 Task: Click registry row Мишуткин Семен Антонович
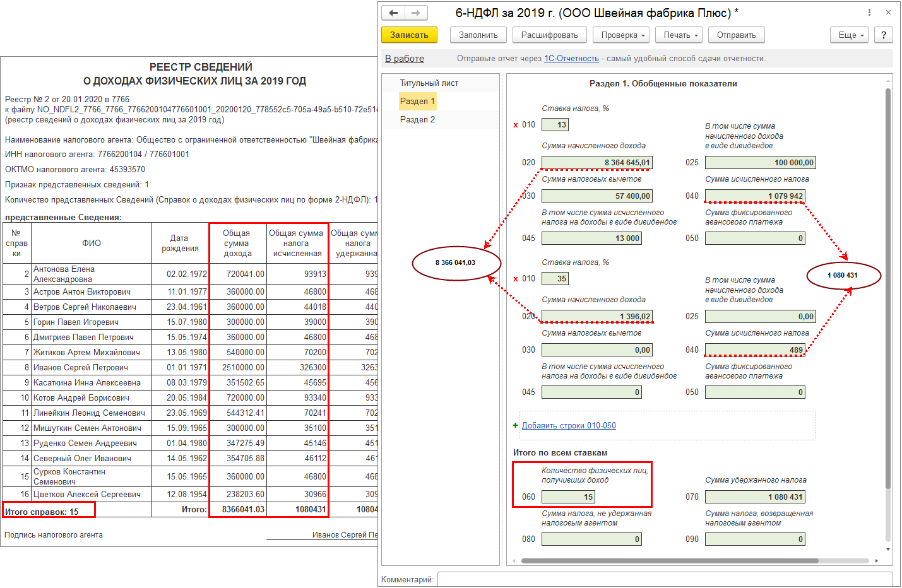191,428
